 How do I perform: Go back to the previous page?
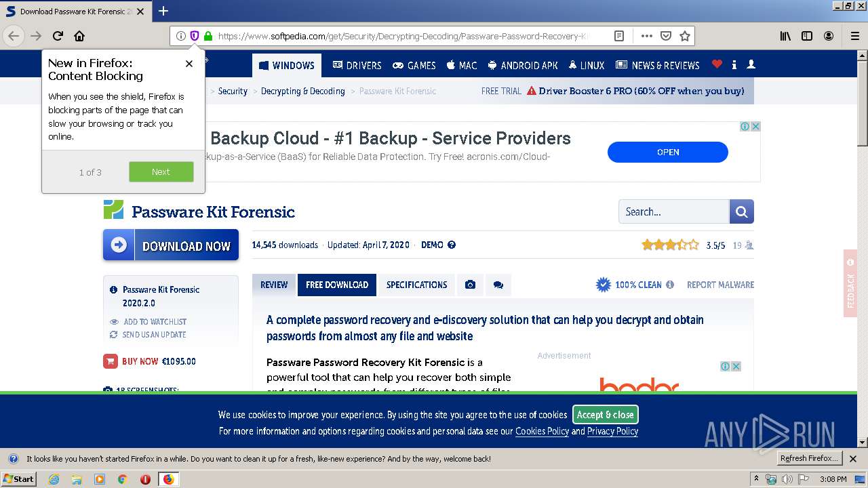[x=14, y=36]
